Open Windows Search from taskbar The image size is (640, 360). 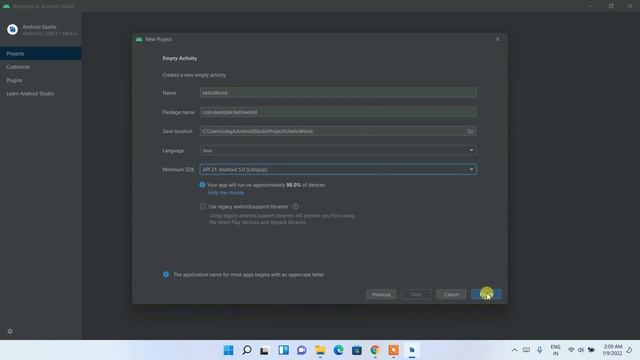247,350
